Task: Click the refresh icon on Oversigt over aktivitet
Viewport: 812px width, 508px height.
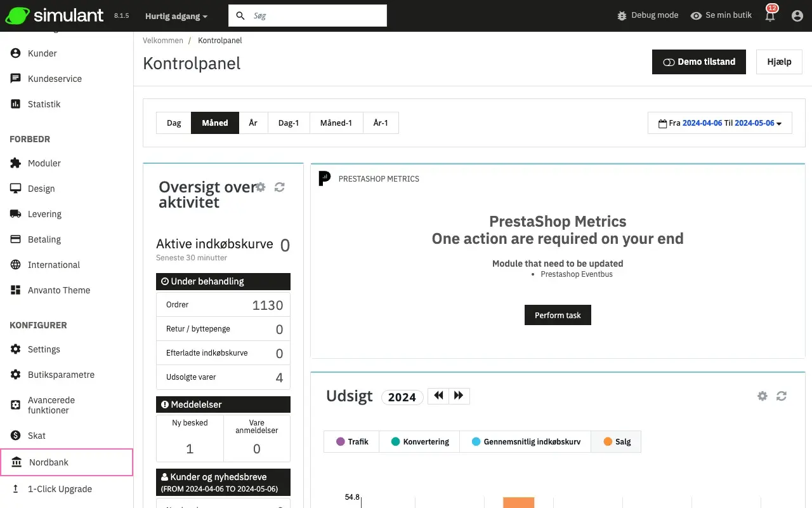Action: point(279,187)
